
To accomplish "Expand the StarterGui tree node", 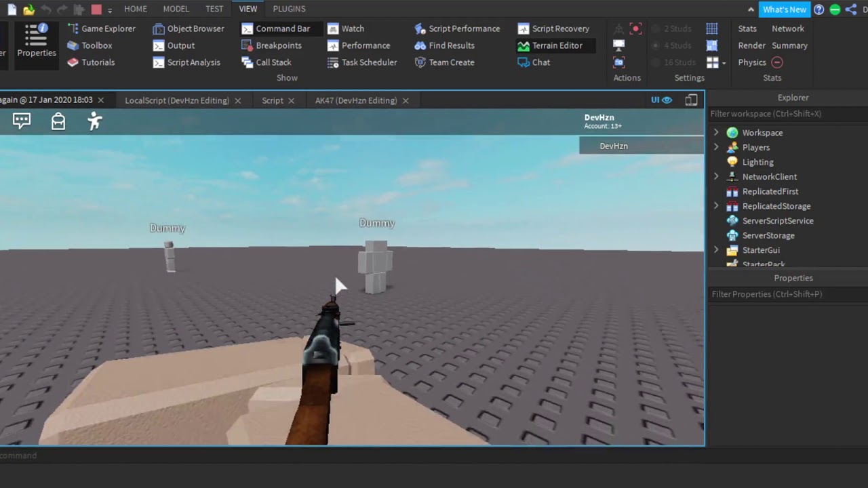I will pos(716,250).
